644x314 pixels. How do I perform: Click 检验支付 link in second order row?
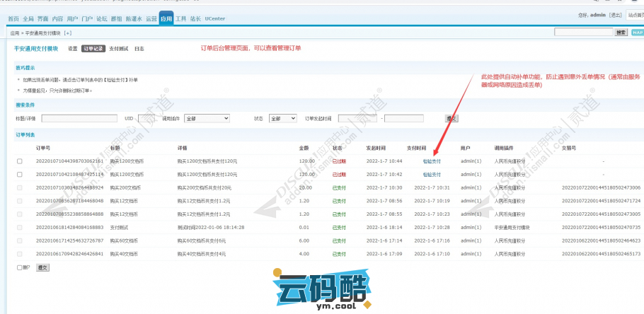[x=431, y=174]
